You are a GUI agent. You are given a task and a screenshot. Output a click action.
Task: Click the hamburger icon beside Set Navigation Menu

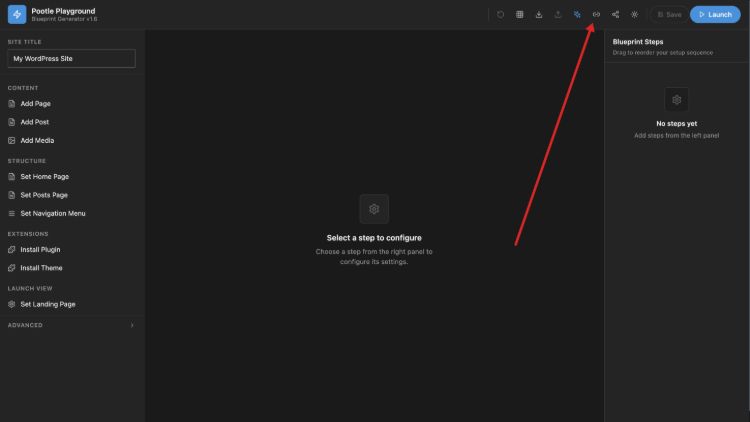(x=11, y=213)
